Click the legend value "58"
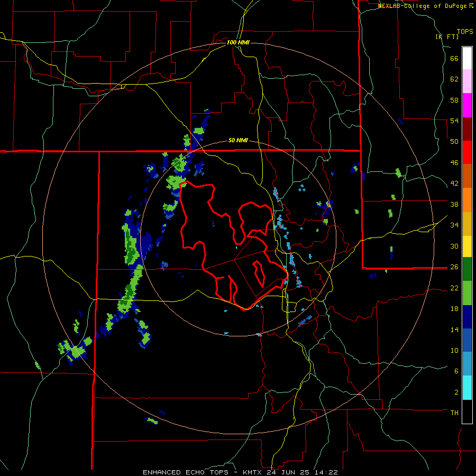 tap(454, 100)
